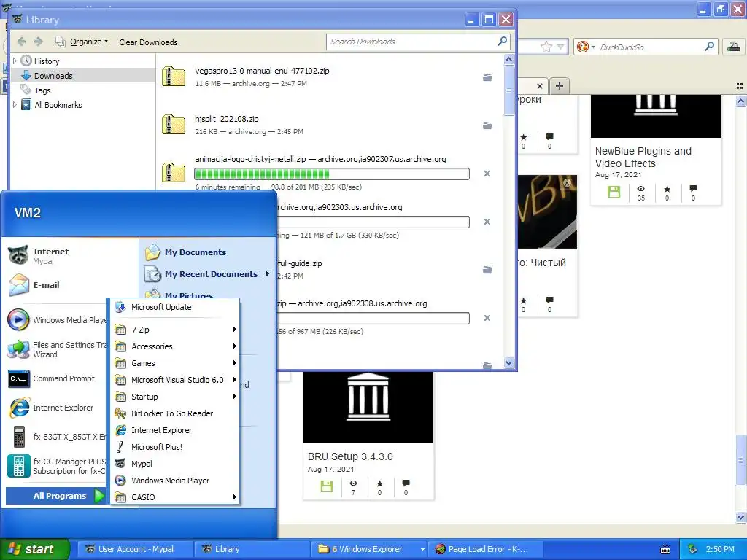Cancel the download at 121 MB of 1.7 GB
747x560 pixels.
tap(487, 222)
